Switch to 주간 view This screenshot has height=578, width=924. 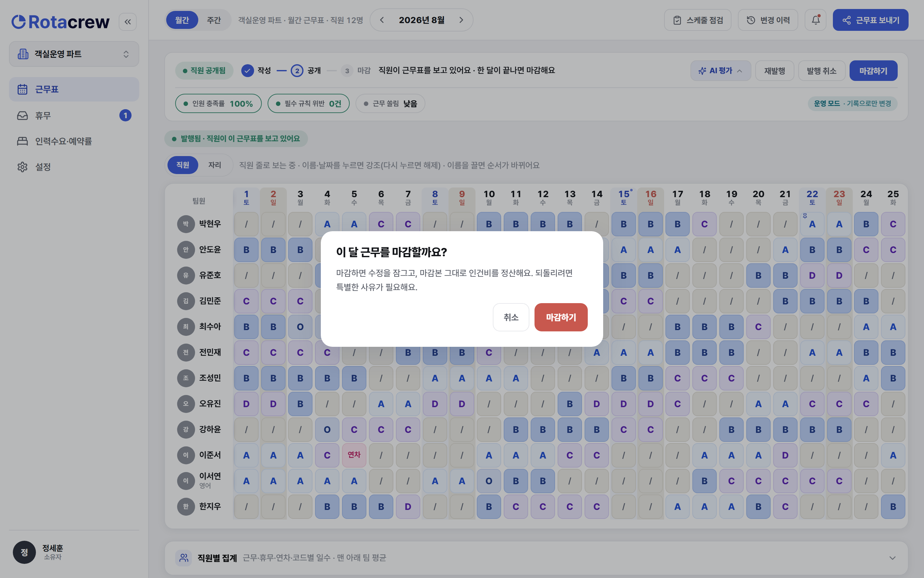tap(214, 20)
